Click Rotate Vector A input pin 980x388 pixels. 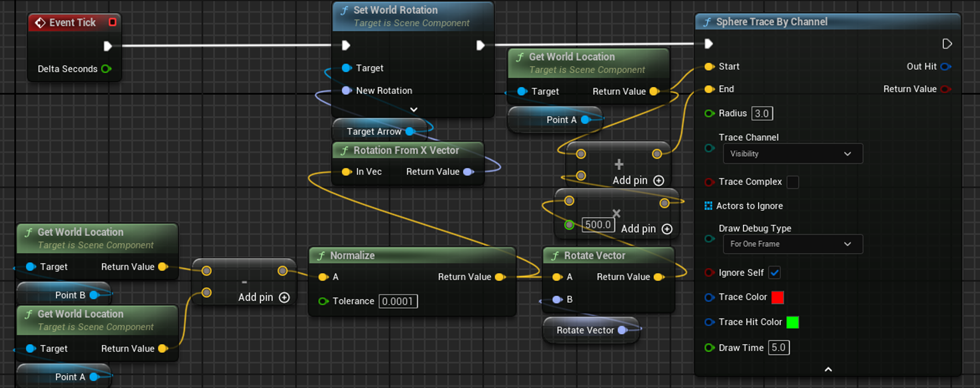pyautogui.click(x=557, y=276)
